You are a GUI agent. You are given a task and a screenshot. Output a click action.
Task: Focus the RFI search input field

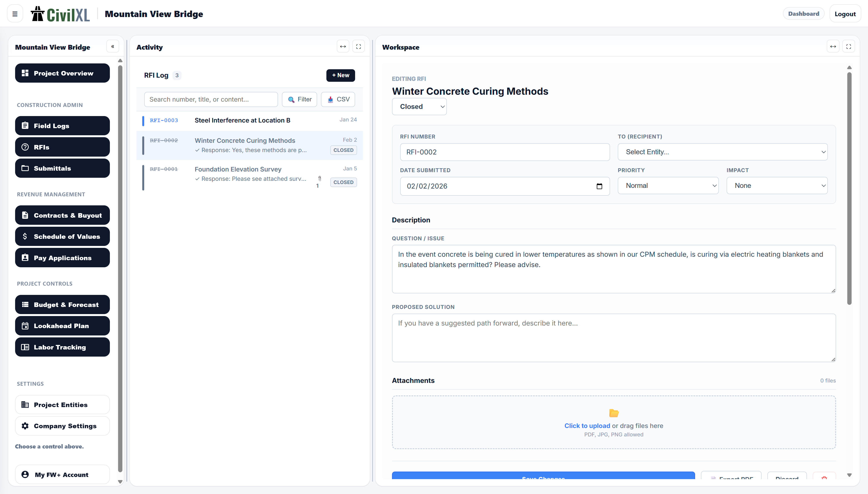(211, 99)
